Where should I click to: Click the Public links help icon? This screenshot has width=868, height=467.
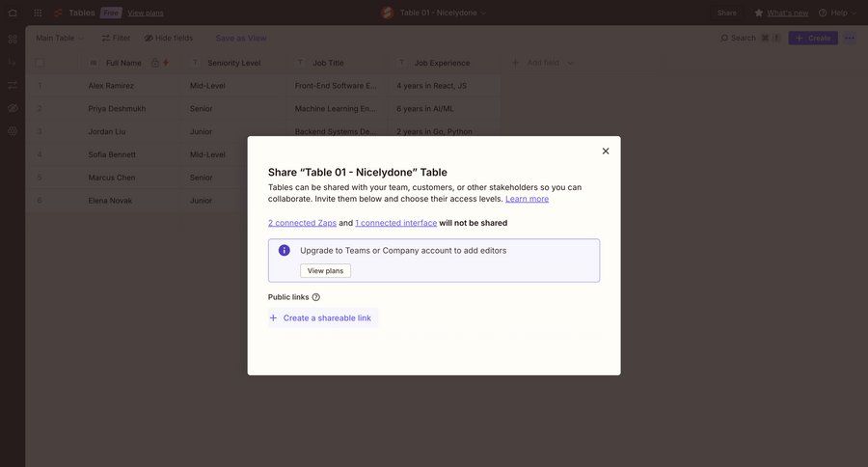pyautogui.click(x=316, y=297)
